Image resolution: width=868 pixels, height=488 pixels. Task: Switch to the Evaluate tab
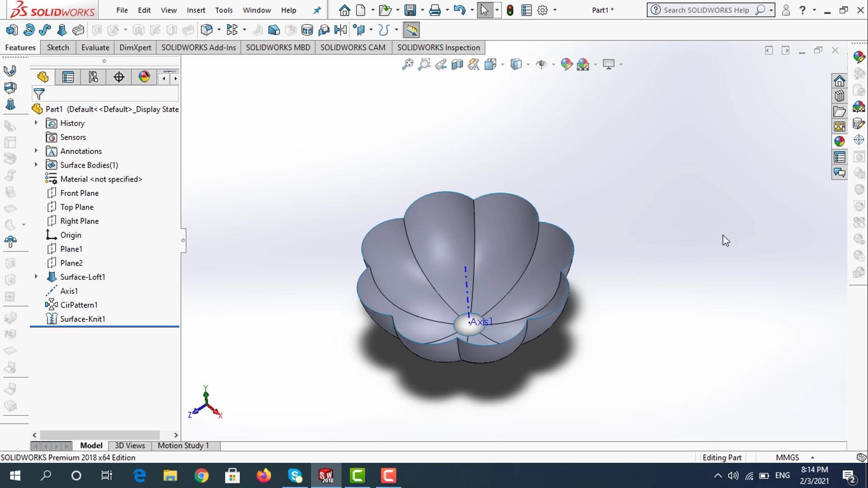tap(95, 47)
